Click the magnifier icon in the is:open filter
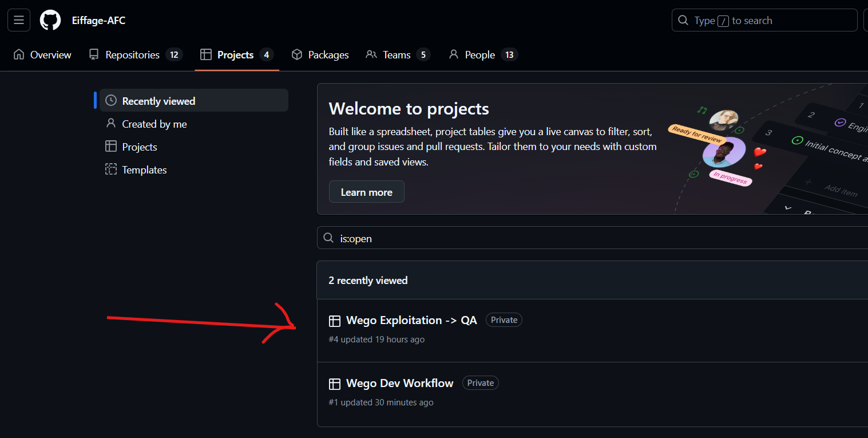The width and height of the screenshot is (868, 438). 328,238
